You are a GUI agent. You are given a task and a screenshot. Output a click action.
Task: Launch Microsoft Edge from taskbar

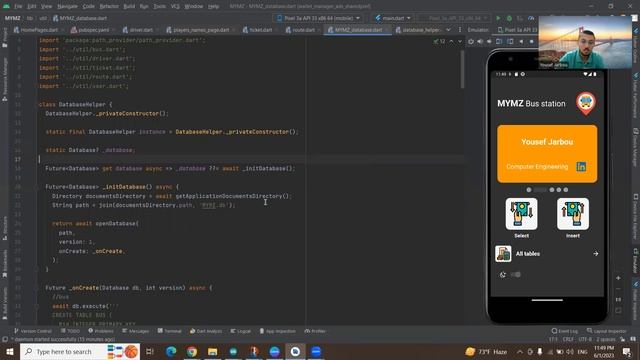[x=171, y=351]
